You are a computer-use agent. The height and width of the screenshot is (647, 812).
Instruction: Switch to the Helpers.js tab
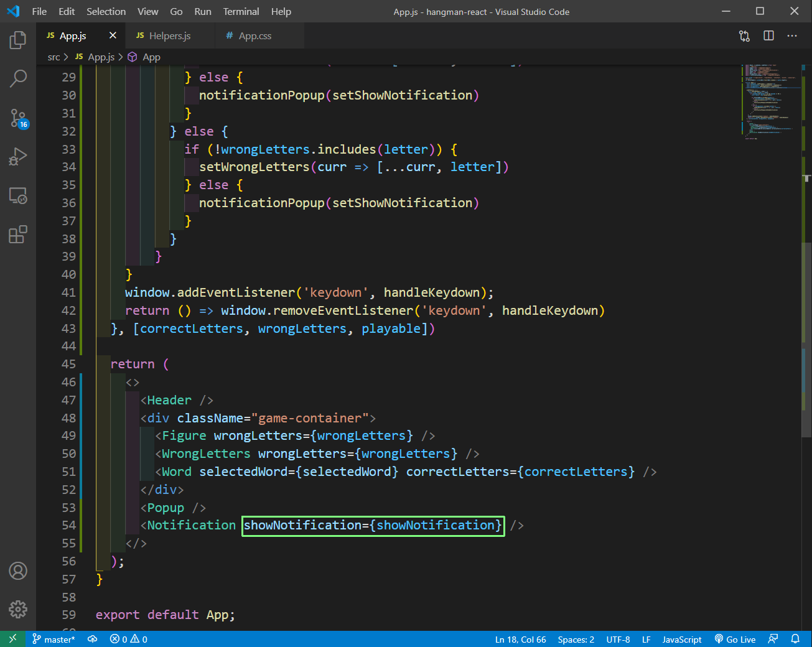(169, 36)
